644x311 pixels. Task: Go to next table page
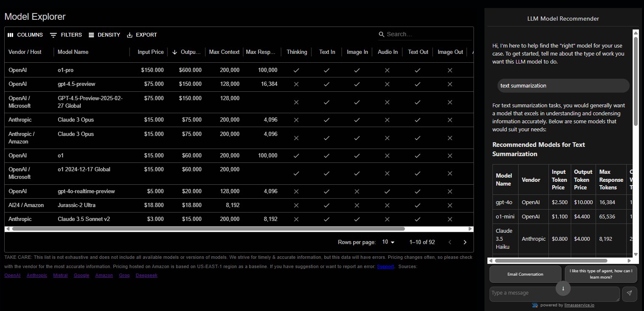(465, 242)
